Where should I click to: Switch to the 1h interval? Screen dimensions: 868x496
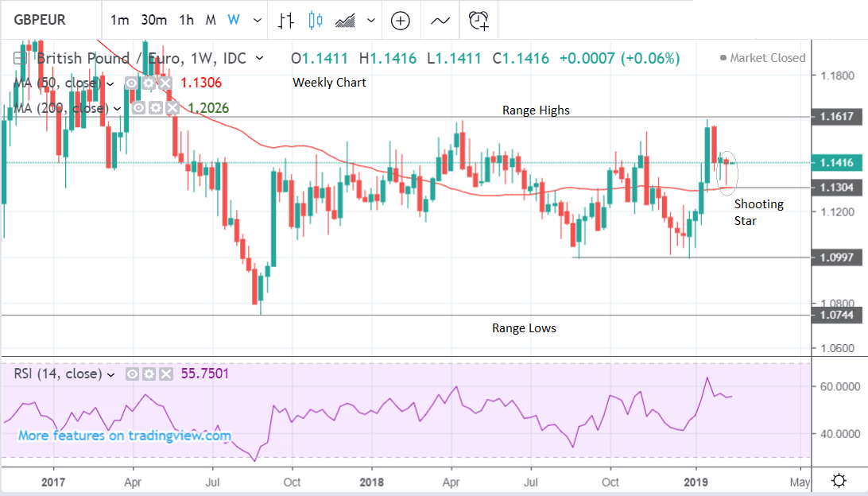(187, 21)
